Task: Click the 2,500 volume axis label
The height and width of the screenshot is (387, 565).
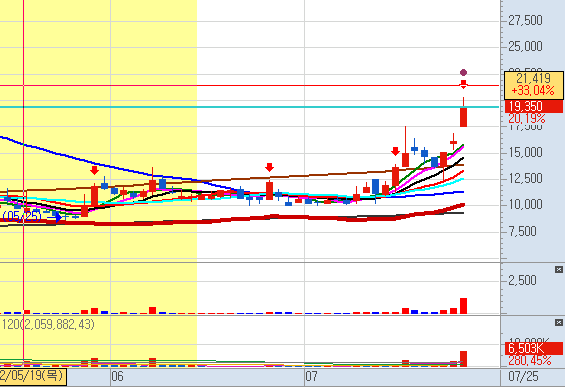Action: (x=522, y=280)
